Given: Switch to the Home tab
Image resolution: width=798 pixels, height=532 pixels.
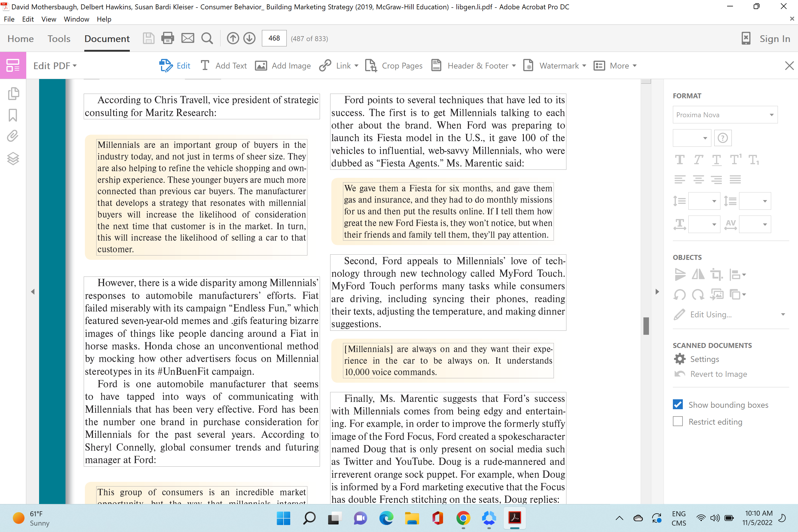Looking at the screenshot, I should click(x=20, y=39).
